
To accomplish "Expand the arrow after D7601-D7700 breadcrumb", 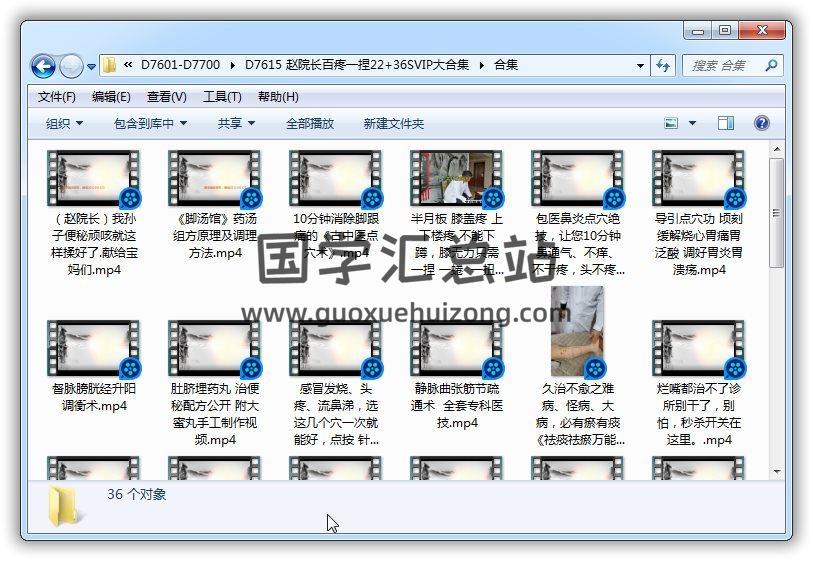I will click(x=232, y=65).
